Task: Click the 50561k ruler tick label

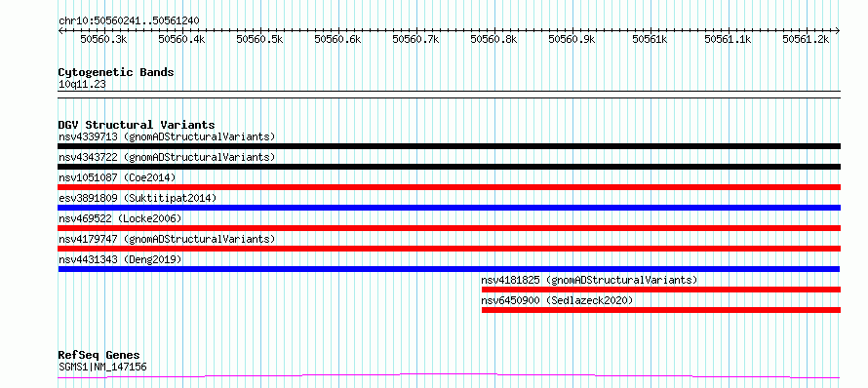Action: tap(651, 39)
